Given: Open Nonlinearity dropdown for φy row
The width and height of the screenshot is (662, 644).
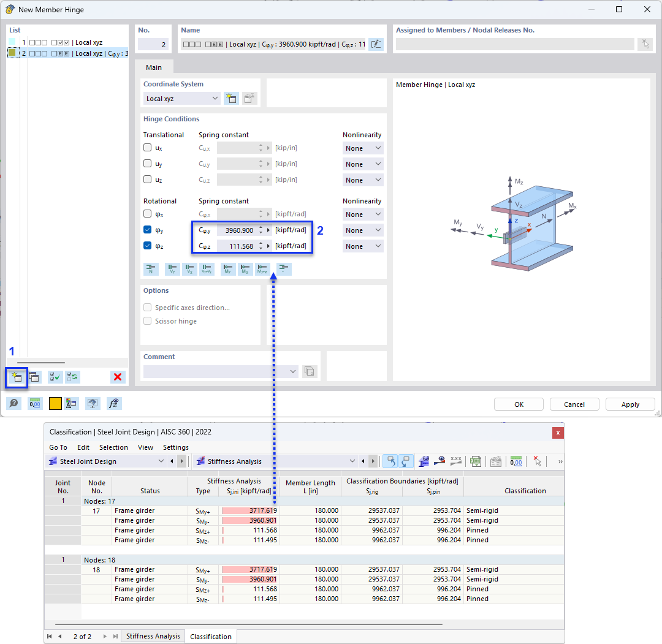Looking at the screenshot, I should pos(363,230).
